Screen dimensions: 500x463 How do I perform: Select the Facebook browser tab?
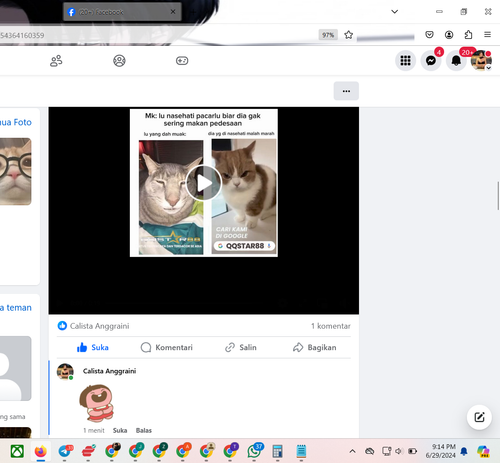[x=122, y=12]
